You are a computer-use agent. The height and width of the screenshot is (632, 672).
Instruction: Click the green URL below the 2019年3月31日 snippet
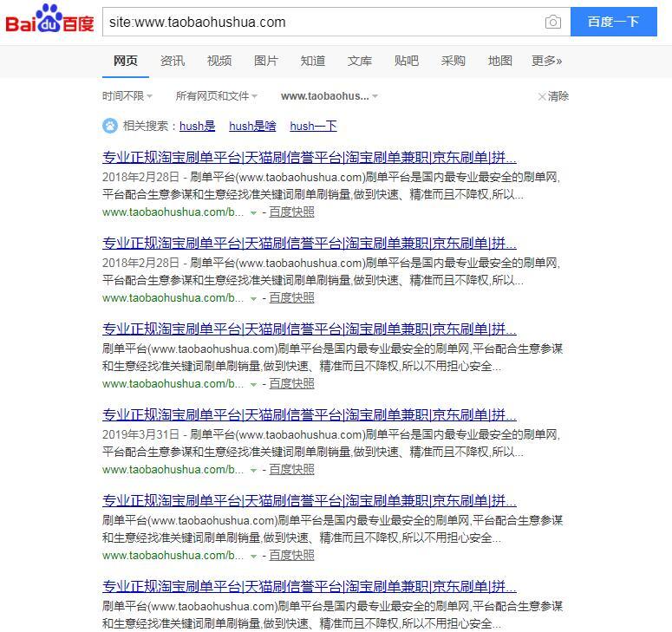[173, 470]
